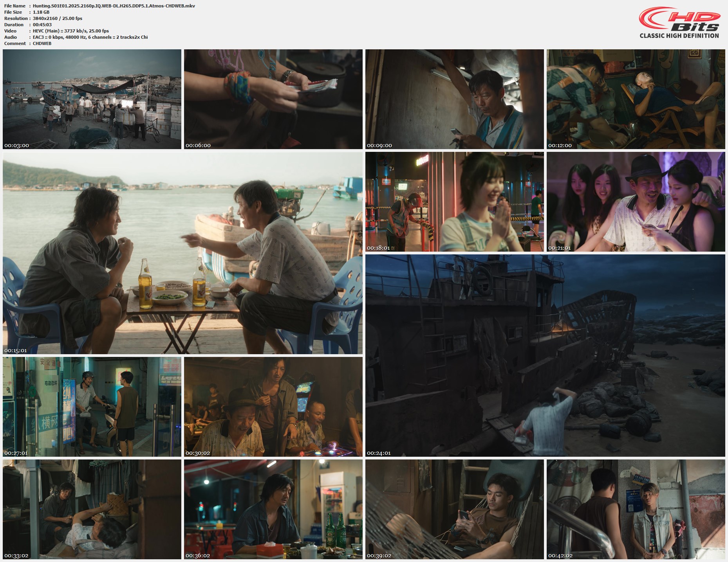This screenshot has width=728, height=562.
Task: Select the arcade scene thumbnail at 00:30:02
Action: coord(273,407)
